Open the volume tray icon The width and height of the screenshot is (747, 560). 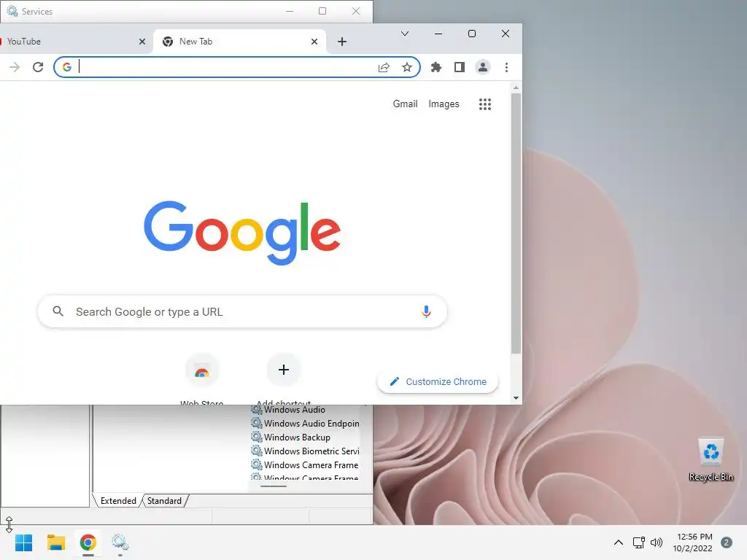click(657, 542)
